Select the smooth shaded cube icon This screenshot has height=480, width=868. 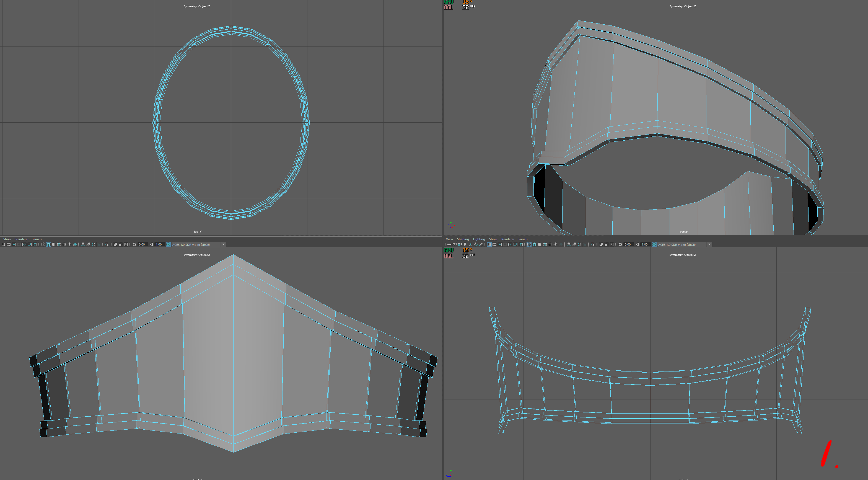[48, 244]
